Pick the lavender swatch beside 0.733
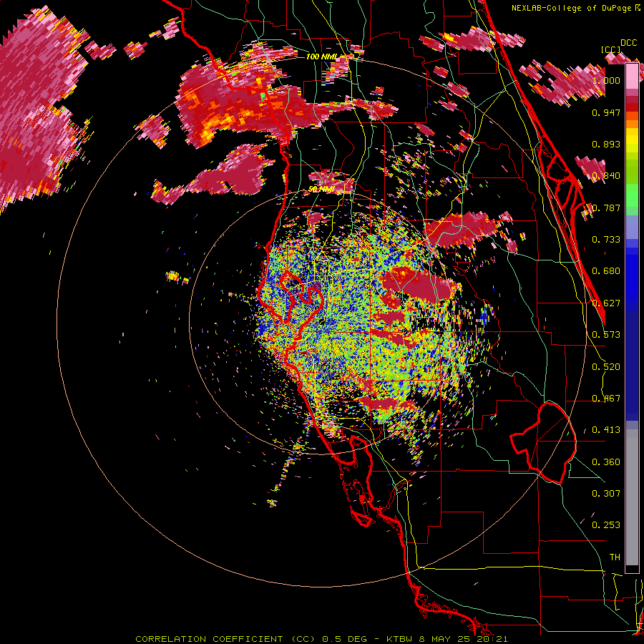This screenshot has height=644, width=644. (x=632, y=227)
